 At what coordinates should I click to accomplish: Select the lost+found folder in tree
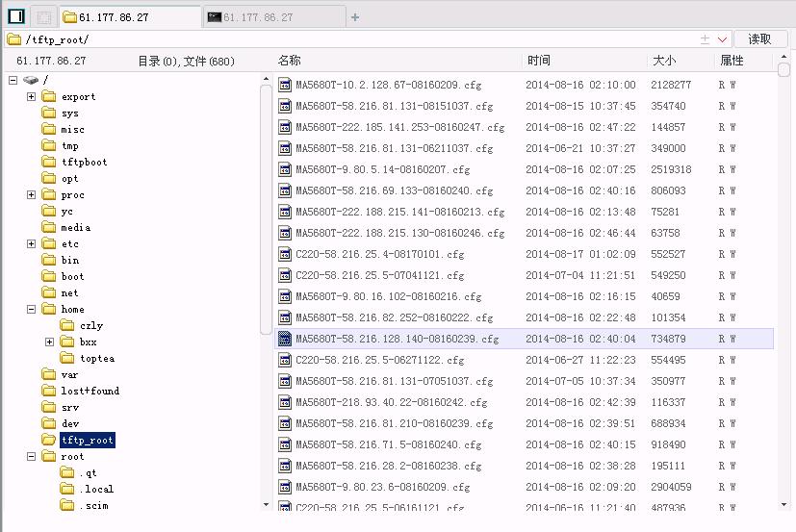90,391
